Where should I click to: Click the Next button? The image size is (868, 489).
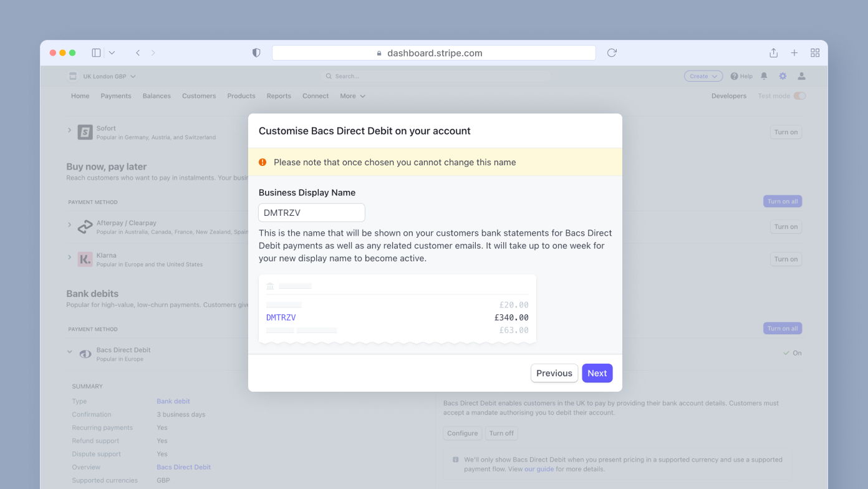click(597, 373)
